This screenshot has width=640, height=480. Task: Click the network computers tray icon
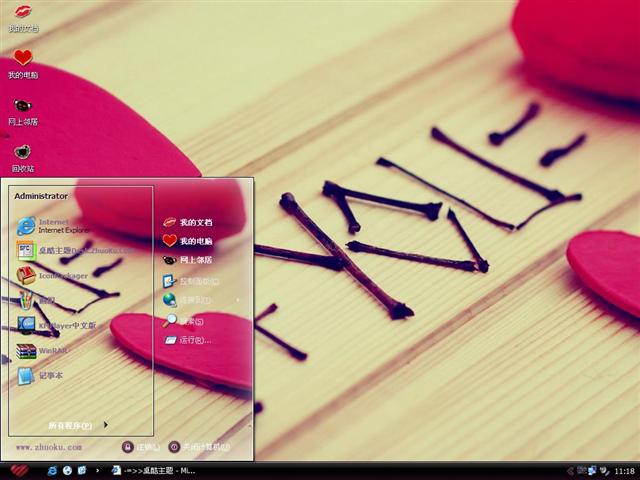[592, 470]
